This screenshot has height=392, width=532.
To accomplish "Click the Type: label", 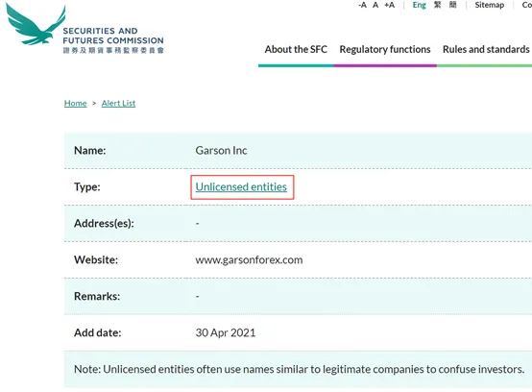I will click(87, 187).
